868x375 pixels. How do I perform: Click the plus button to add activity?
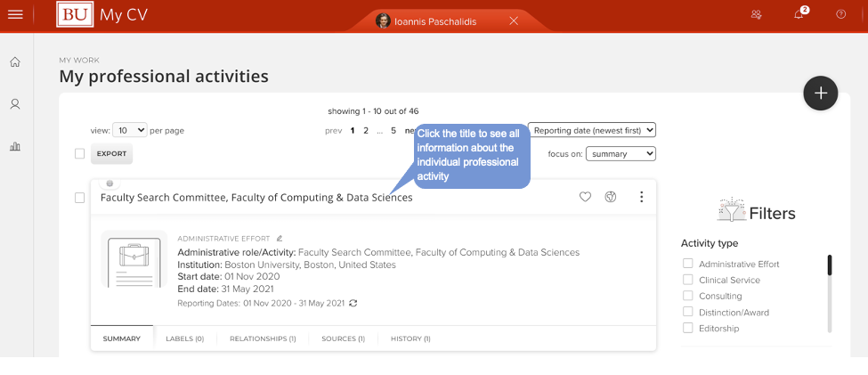tap(820, 93)
